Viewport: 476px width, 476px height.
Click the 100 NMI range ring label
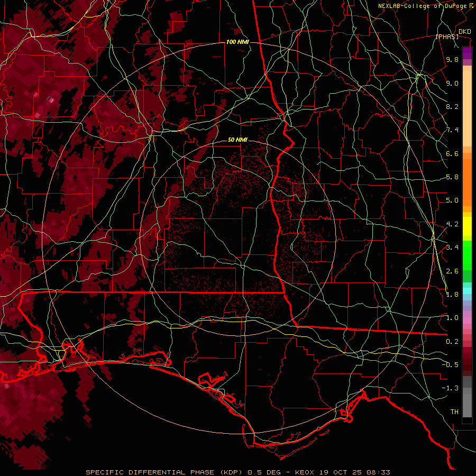237,42
